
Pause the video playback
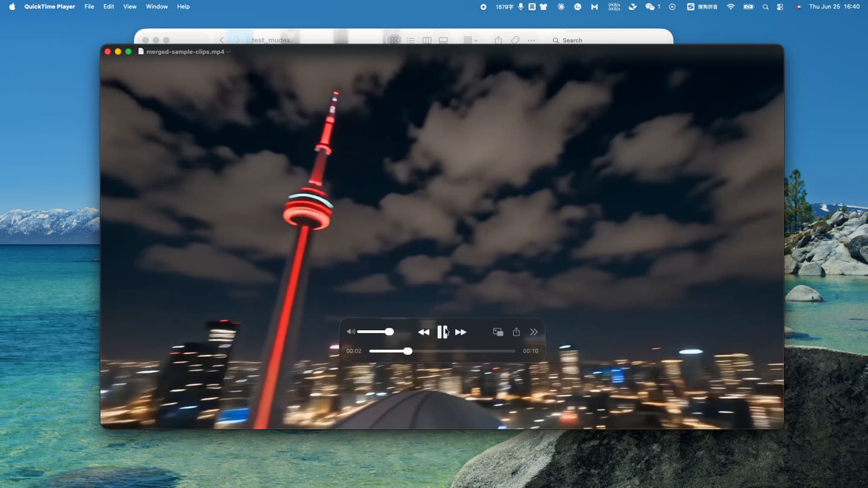point(442,332)
